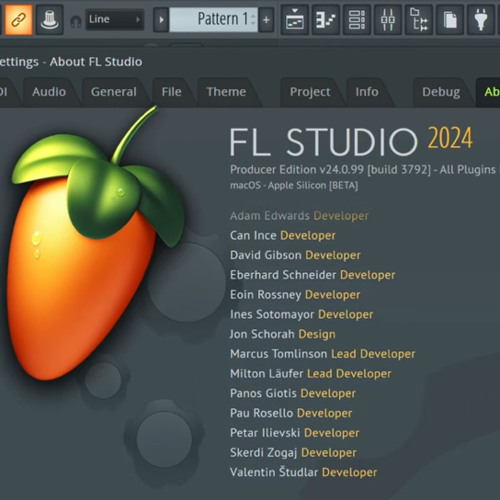
Task: Click the Can Ince Developer credit
Action: click(283, 235)
